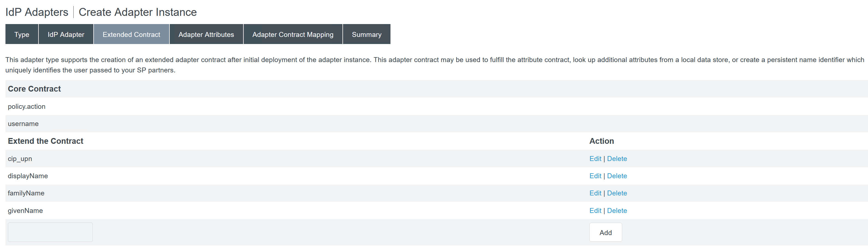Image resolution: width=868 pixels, height=252 pixels.
Task: Delete the givenName contract attribute
Action: coord(617,210)
